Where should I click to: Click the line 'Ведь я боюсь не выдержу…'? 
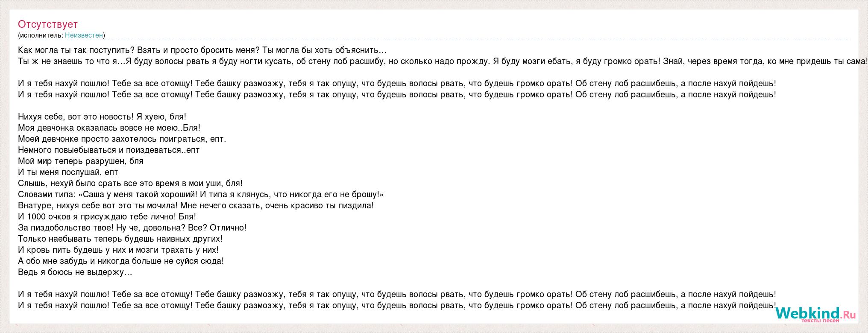click(75, 272)
